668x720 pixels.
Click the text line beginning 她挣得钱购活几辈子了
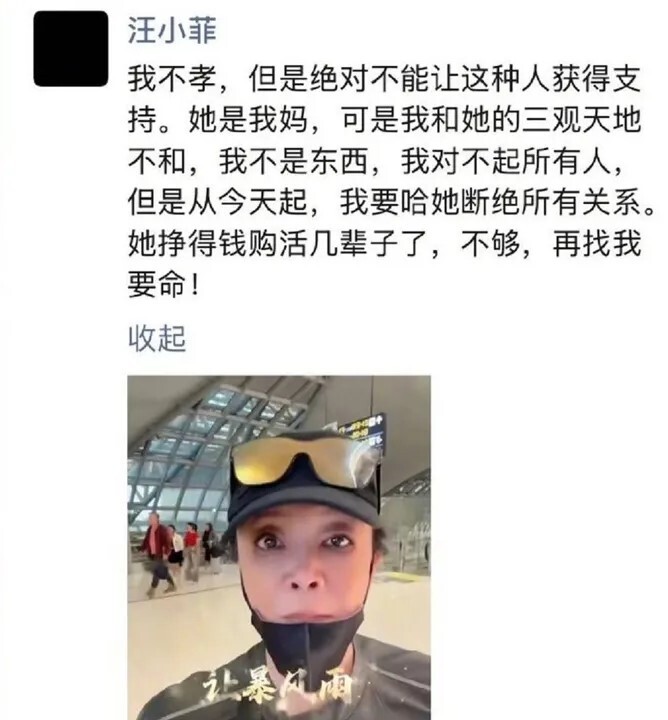pyautogui.click(x=384, y=244)
